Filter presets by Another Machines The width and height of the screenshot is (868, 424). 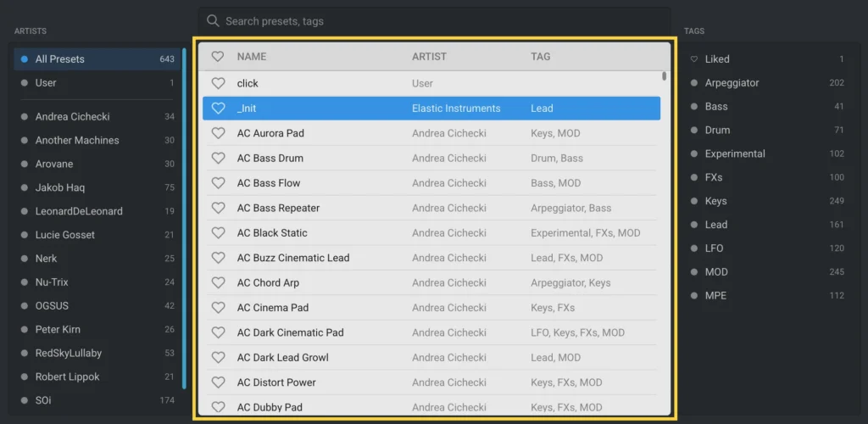(97, 141)
